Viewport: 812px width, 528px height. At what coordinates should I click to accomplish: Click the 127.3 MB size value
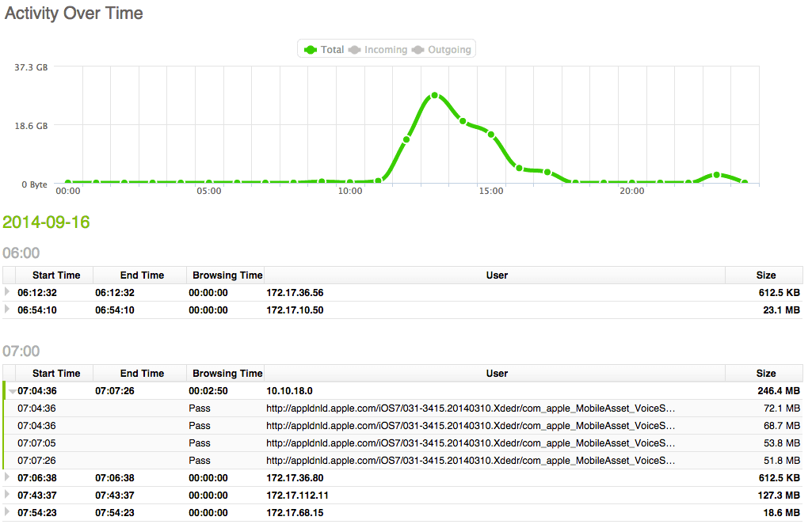click(x=779, y=496)
